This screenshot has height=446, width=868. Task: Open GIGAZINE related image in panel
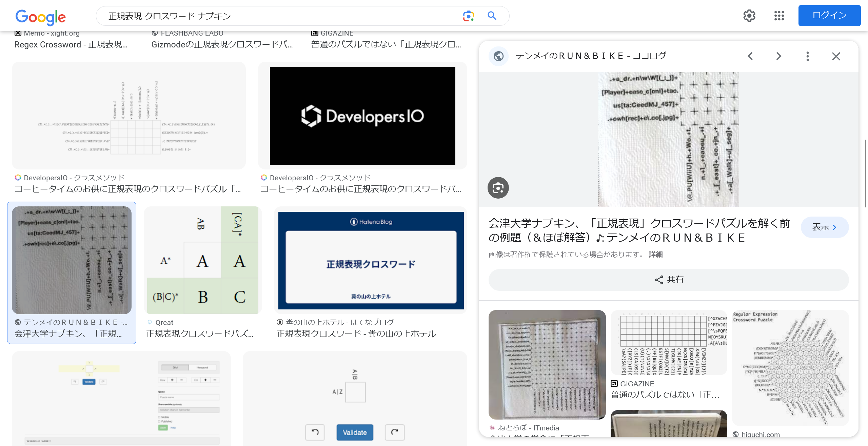tap(668, 343)
